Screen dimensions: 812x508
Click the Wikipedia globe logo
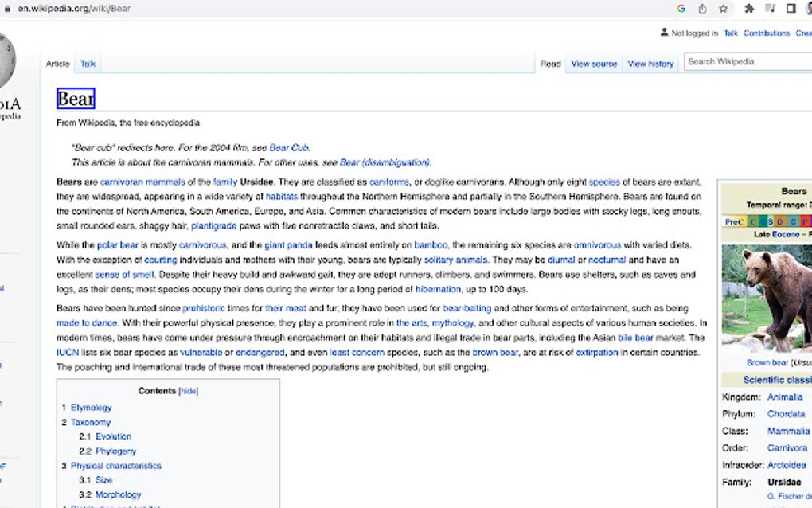6,61
